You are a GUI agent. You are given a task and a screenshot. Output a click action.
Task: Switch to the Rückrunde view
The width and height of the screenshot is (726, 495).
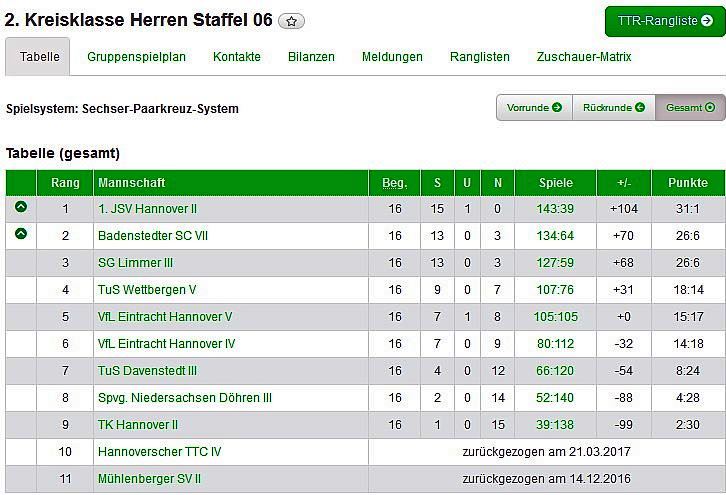point(613,107)
